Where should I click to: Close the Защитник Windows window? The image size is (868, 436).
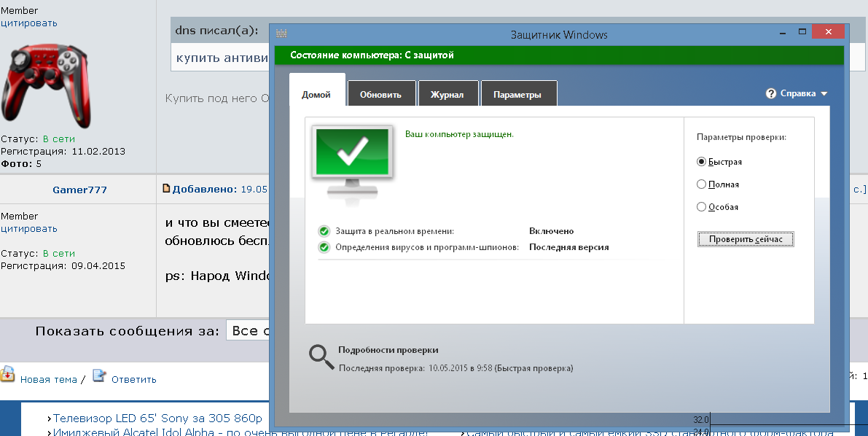(829, 32)
